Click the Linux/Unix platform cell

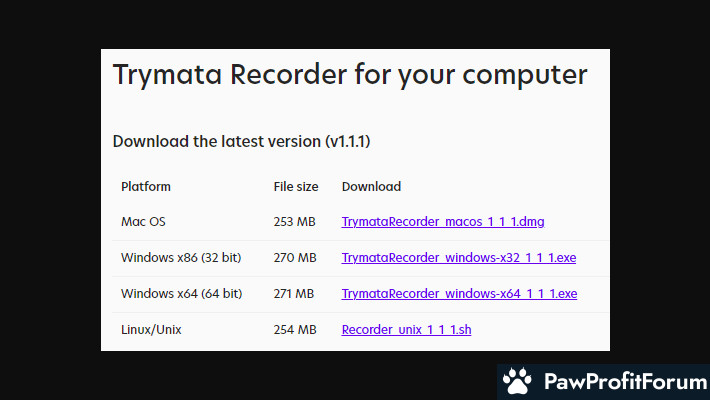151,329
